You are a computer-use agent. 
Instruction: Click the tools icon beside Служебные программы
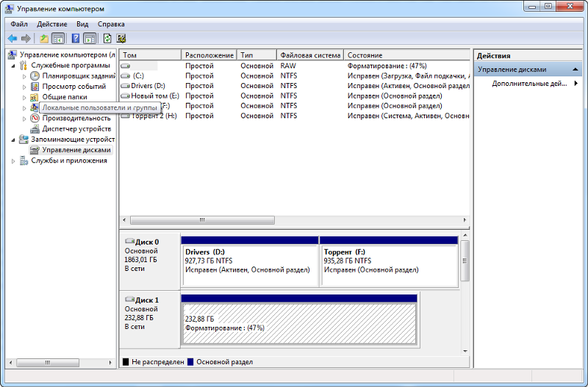pyautogui.click(x=24, y=65)
